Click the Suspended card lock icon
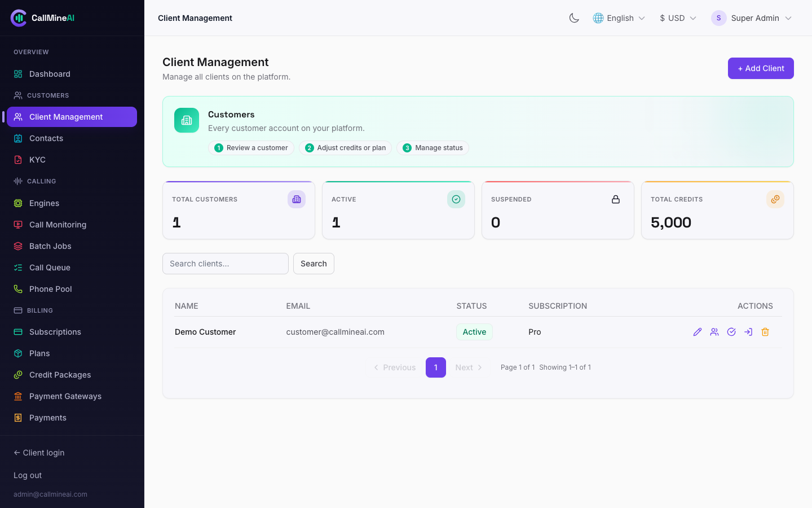This screenshot has height=508, width=812. coord(616,199)
